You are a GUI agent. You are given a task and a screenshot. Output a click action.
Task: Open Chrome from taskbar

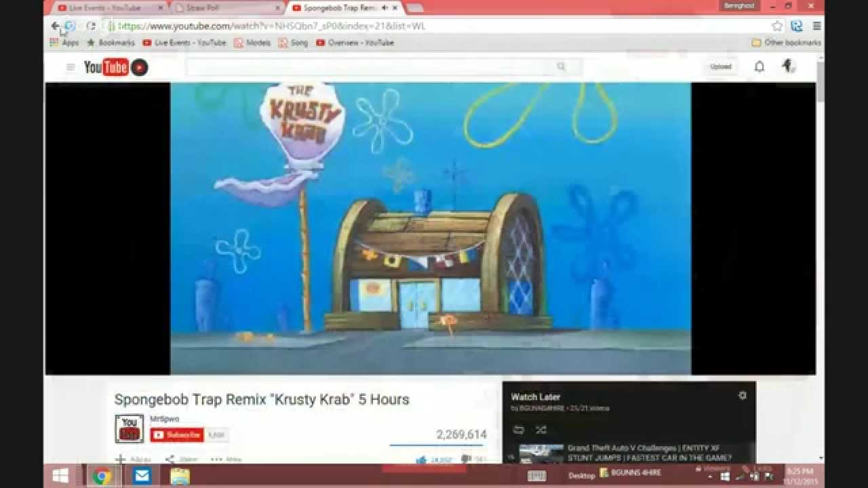tap(102, 476)
